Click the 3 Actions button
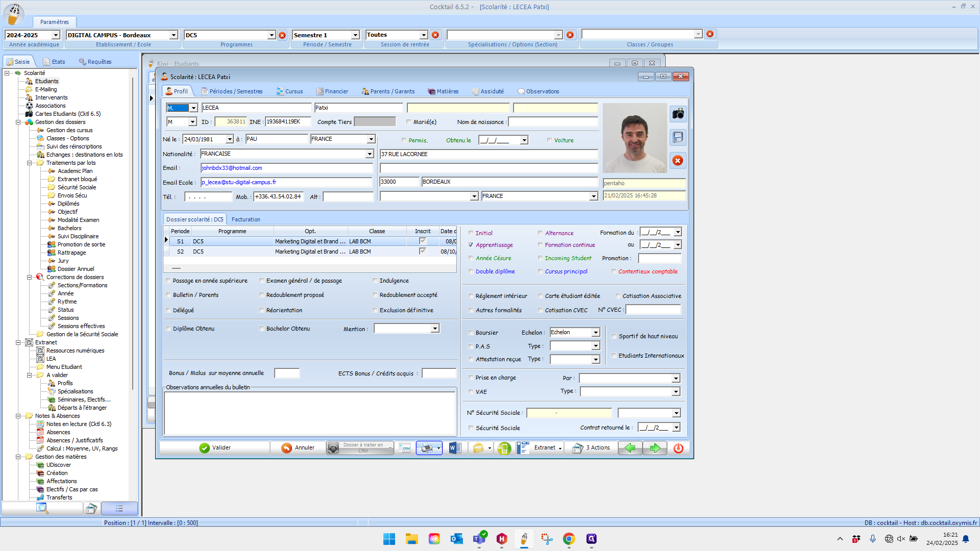This screenshot has width=980, height=551. 591,448
